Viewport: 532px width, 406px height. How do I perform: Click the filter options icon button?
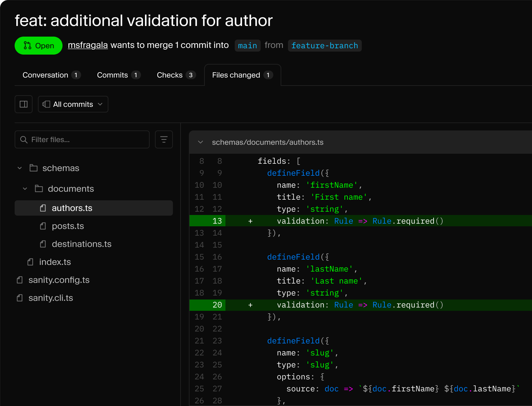click(164, 139)
